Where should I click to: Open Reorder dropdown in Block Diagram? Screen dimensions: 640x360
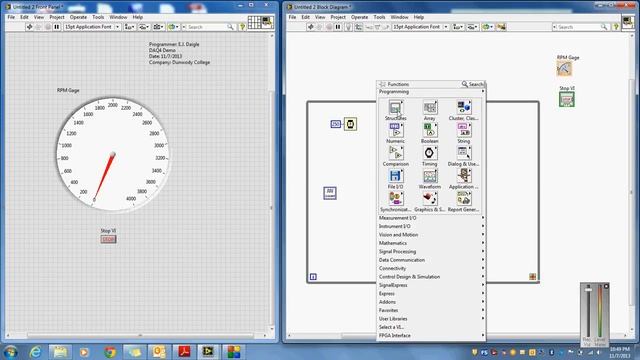tap(487, 27)
